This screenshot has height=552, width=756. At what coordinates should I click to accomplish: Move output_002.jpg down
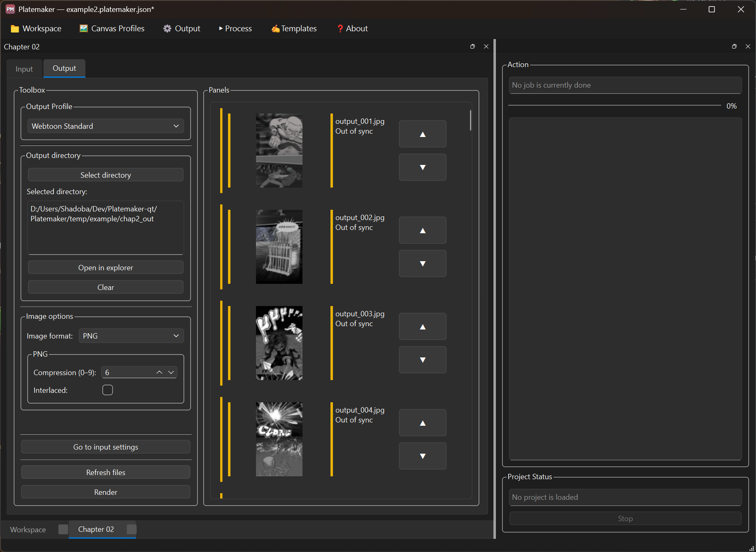point(423,263)
